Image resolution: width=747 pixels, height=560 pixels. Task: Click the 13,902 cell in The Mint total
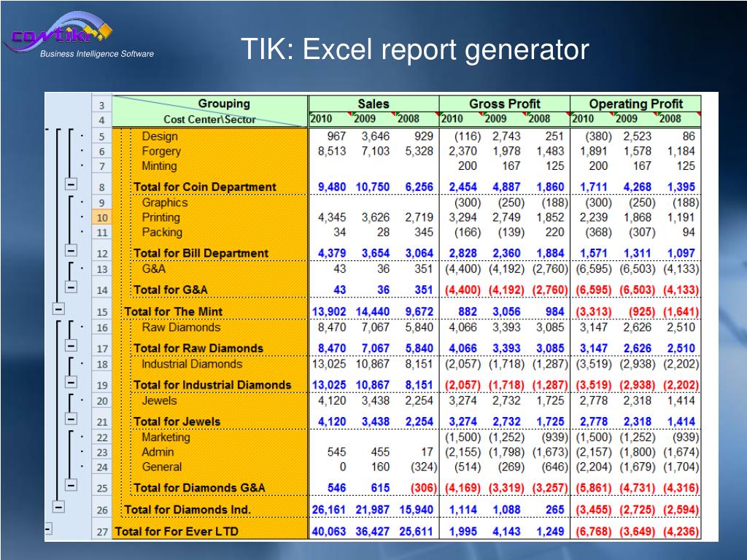(x=329, y=311)
